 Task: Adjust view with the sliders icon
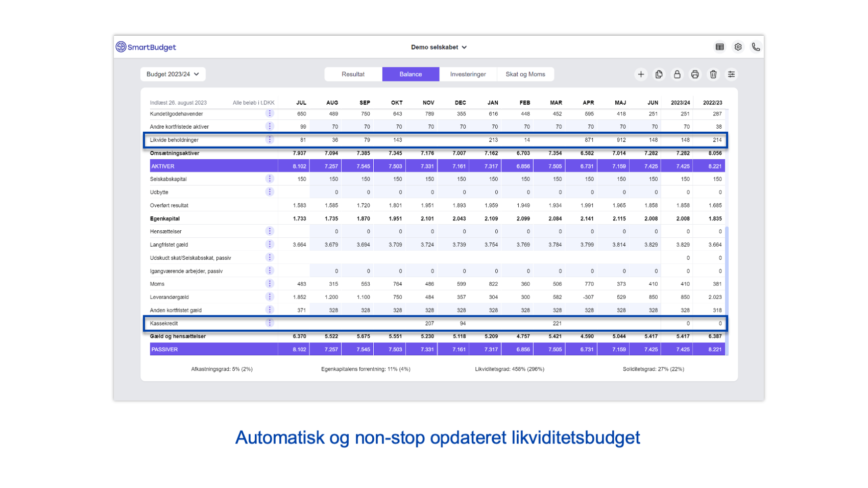pos(731,74)
